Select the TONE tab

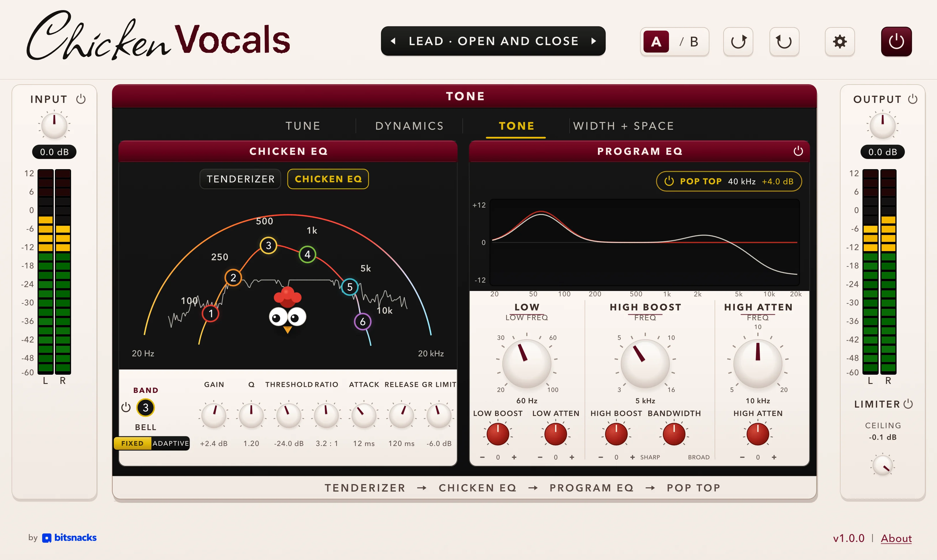click(516, 126)
